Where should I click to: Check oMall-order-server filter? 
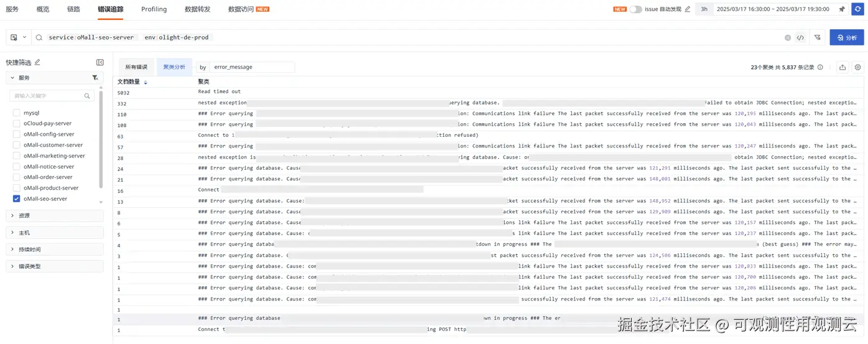tap(17, 177)
